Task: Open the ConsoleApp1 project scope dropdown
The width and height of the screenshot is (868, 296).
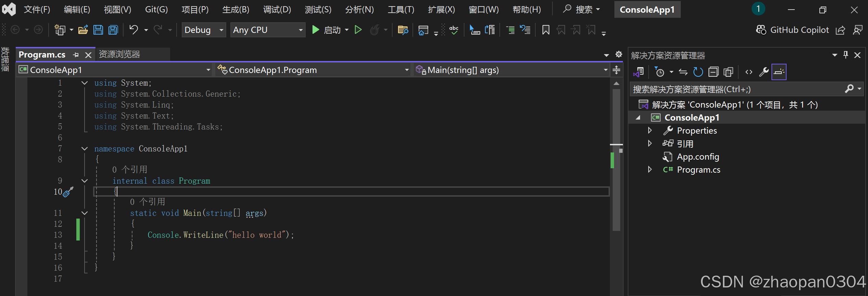Action: click(114, 70)
